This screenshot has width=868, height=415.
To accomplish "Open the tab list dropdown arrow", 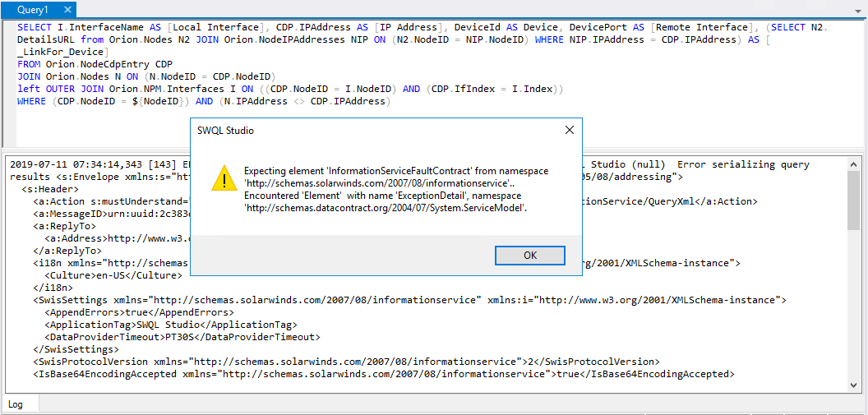I will 858,11.
